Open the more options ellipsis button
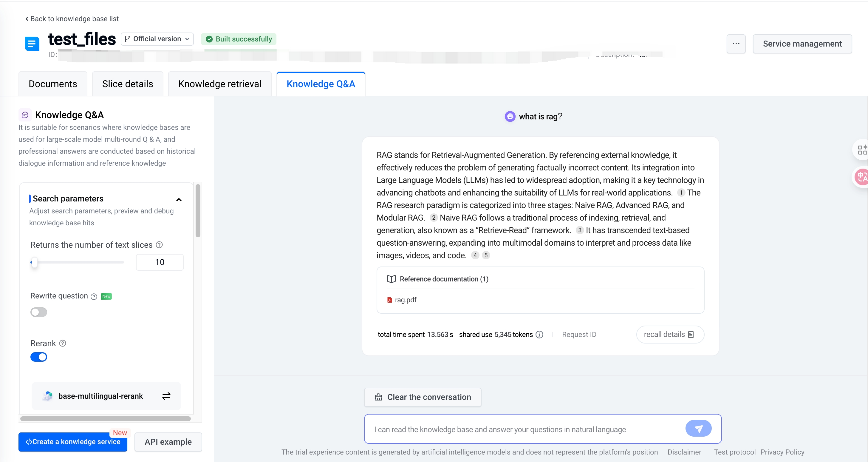This screenshot has width=868, height=462. (x=736, y=44)
